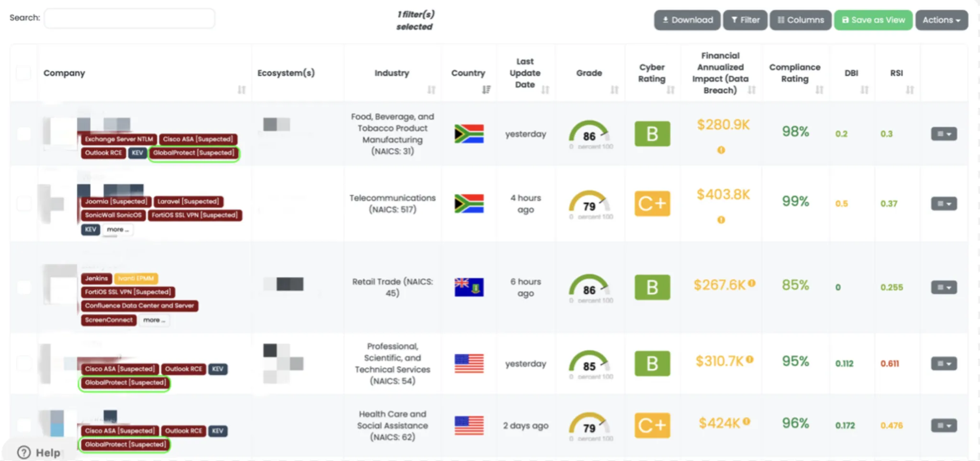Toggle the select-all checkbox in header
The width and height of the screenshot is (980, 461).
click(x=23, y=73)
